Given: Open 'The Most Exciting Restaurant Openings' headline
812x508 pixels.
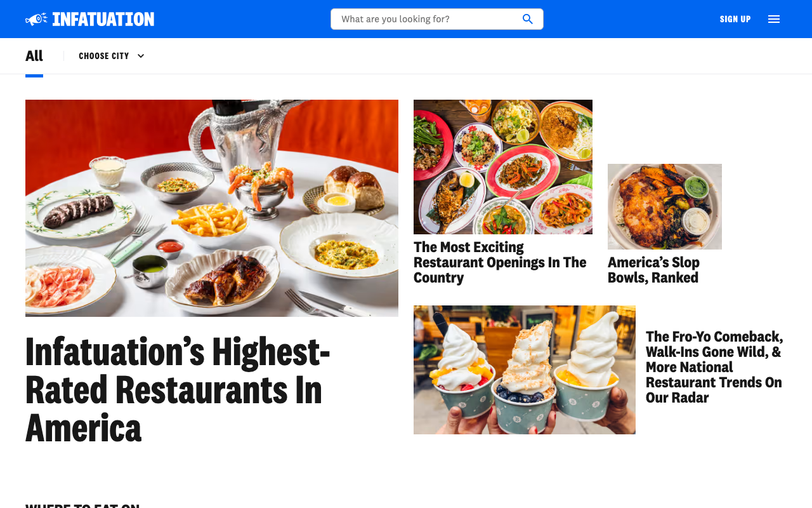Looking at the screenshot, I should tap(500, 262).
